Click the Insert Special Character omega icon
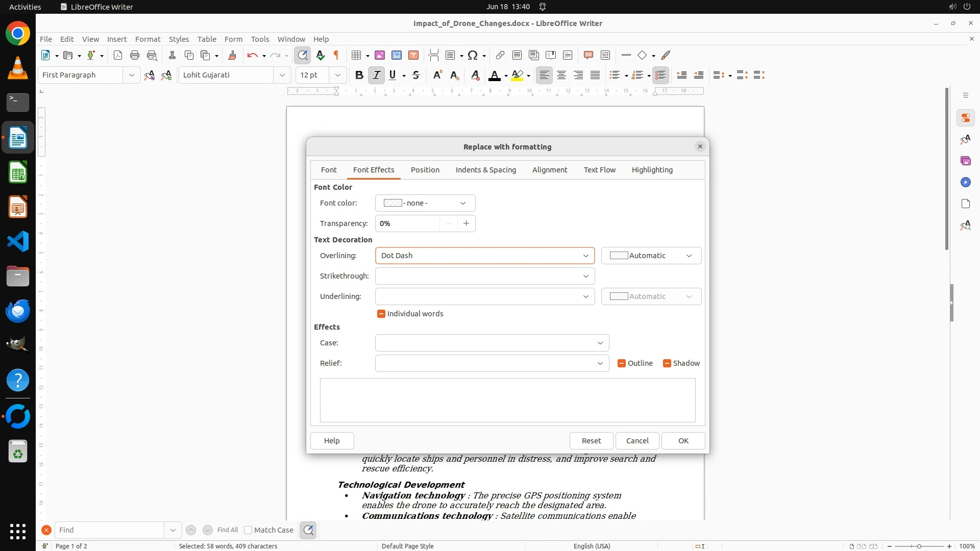 pos(473,55)
